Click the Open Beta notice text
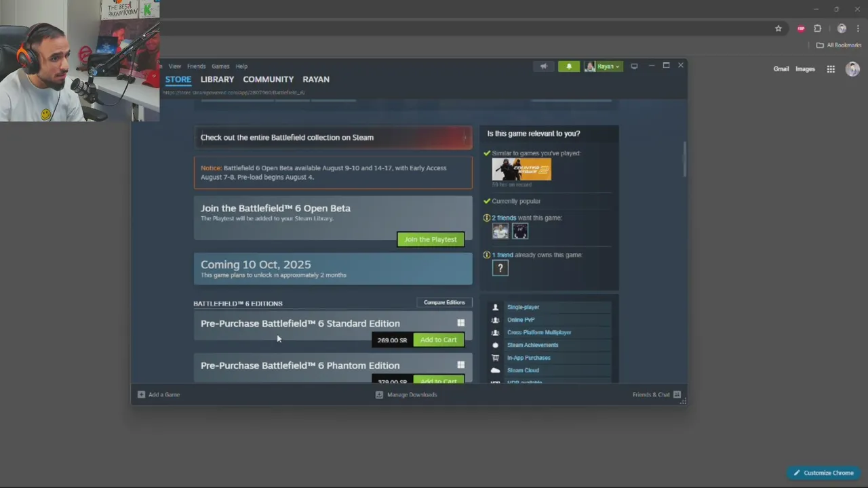The height and width of the screenshot is (488, 868). 323,173
